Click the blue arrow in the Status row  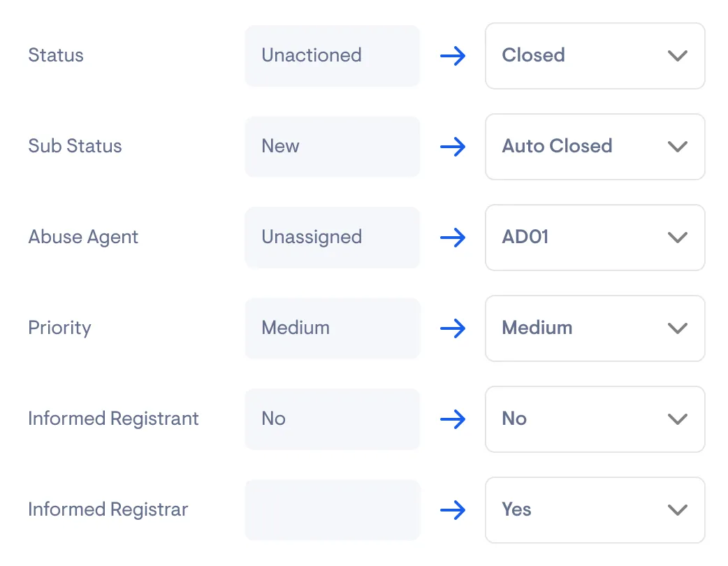pos(453,56)
